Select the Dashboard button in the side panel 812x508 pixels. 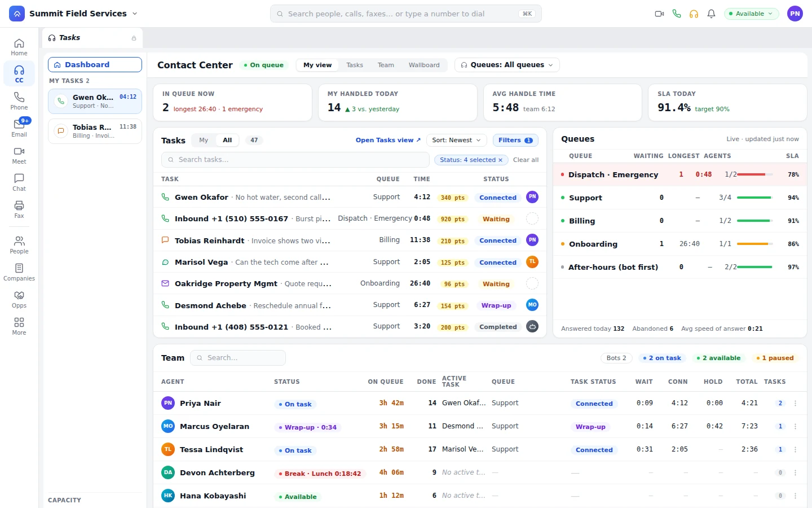pyautogui.click(x=95, y=65)
